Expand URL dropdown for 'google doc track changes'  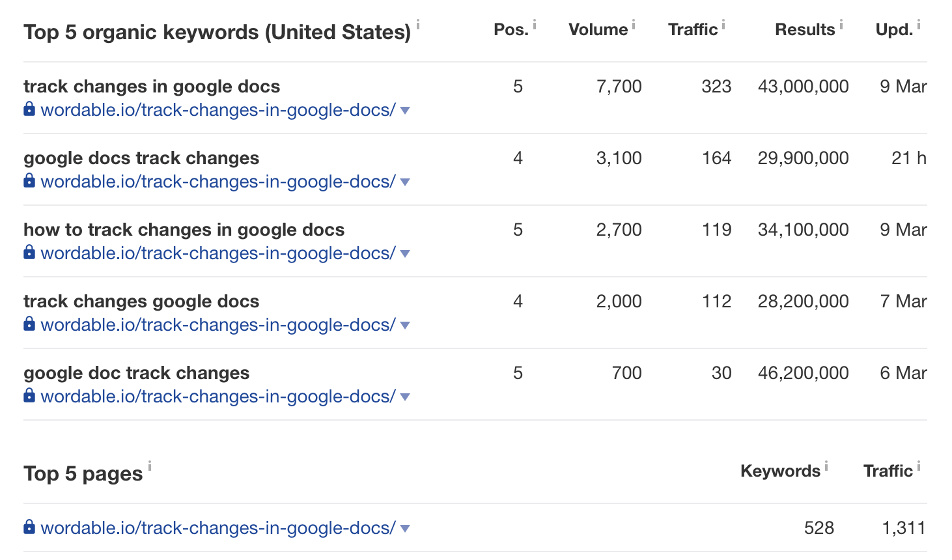(x=405, y=397)
